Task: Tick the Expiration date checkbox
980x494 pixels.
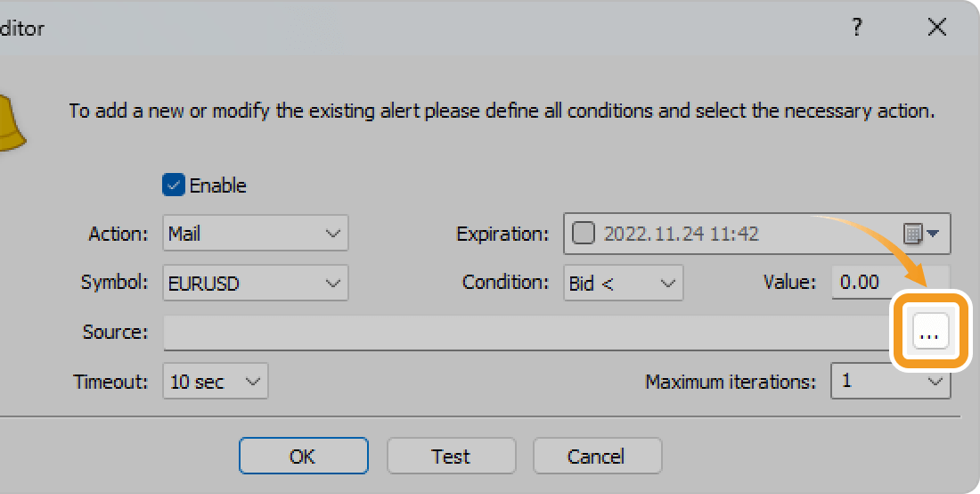Action: 583,234
